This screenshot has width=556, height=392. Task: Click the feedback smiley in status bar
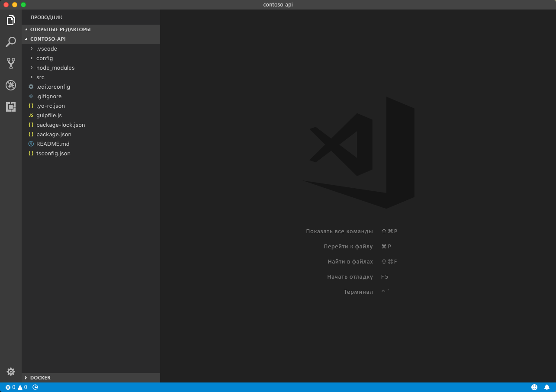[534, 387]
